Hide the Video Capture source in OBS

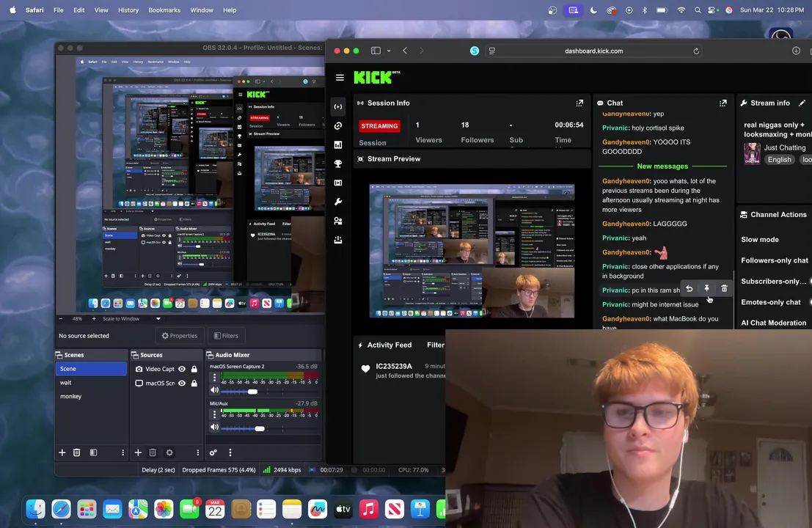tap(182, 369)
